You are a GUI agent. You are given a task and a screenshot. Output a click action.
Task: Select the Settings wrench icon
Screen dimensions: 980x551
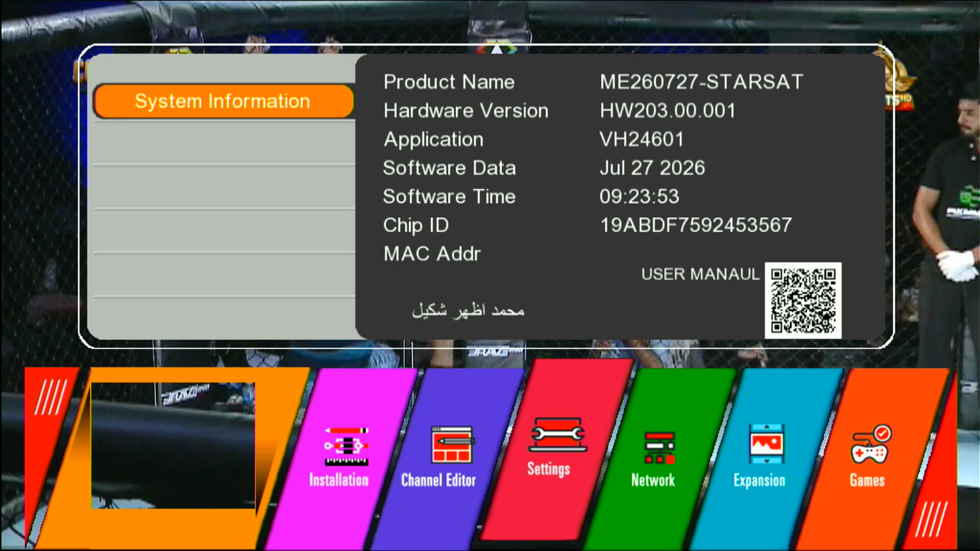pos(558,435)
